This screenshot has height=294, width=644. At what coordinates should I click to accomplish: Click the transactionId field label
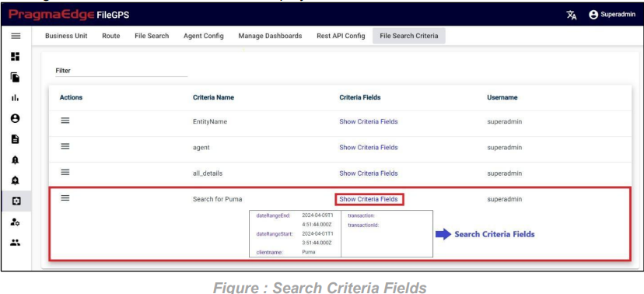pyautogui.click(x=363, y=225)
